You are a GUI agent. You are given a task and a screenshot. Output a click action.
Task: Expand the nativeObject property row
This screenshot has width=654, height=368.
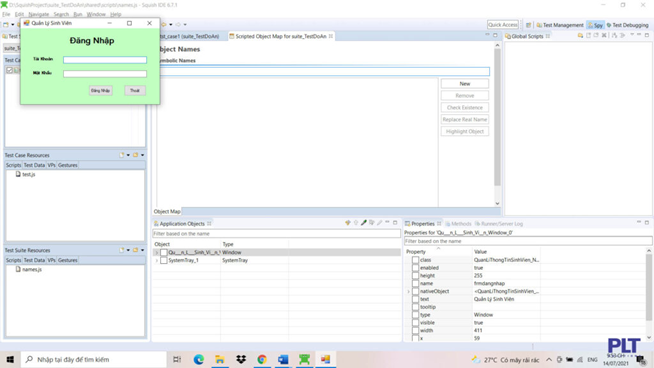tap(409, 291)
